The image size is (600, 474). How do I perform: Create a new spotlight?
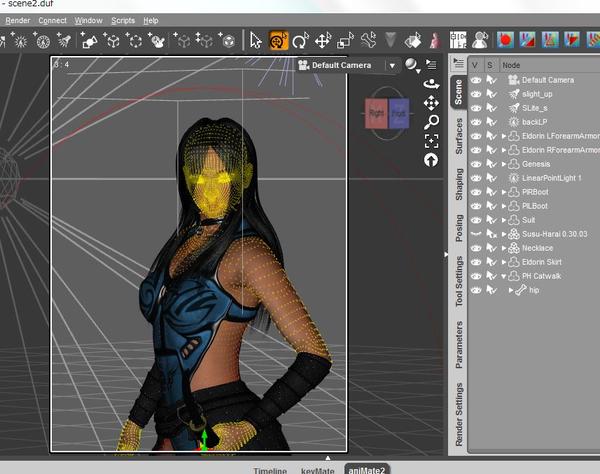[64, 40]
